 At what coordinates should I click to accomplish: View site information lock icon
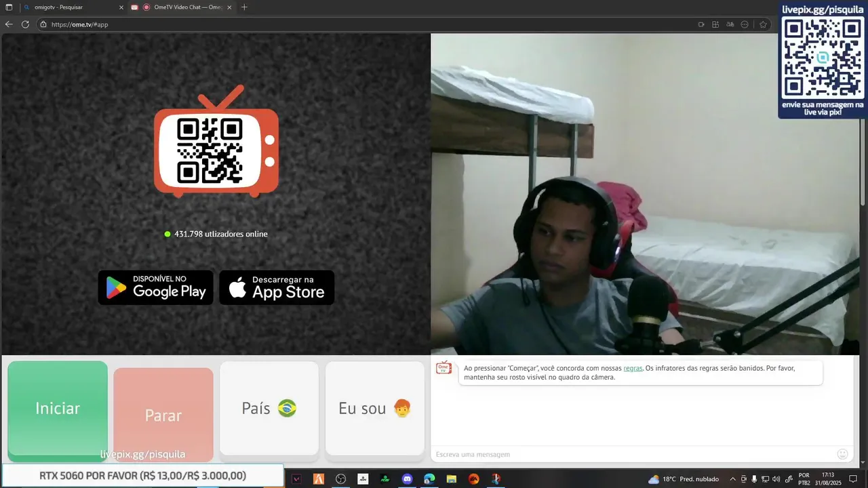[x=43, y=24]
